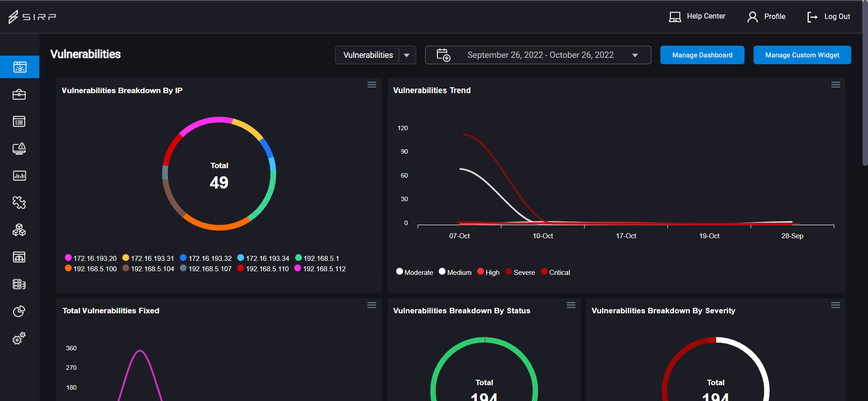Image resolution: width=868 pixels, height=401 pixels.
Task: Toggle Moderate series in trend legend
Action: 414,272
